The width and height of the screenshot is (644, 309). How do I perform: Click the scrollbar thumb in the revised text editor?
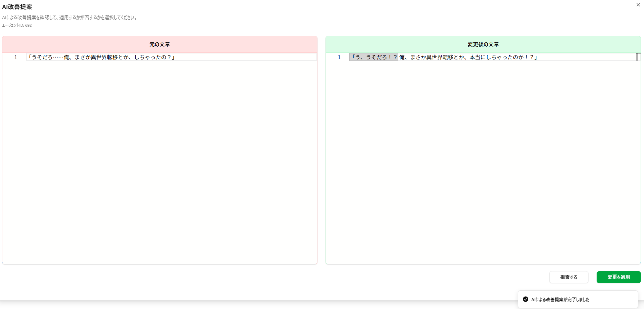638,57
